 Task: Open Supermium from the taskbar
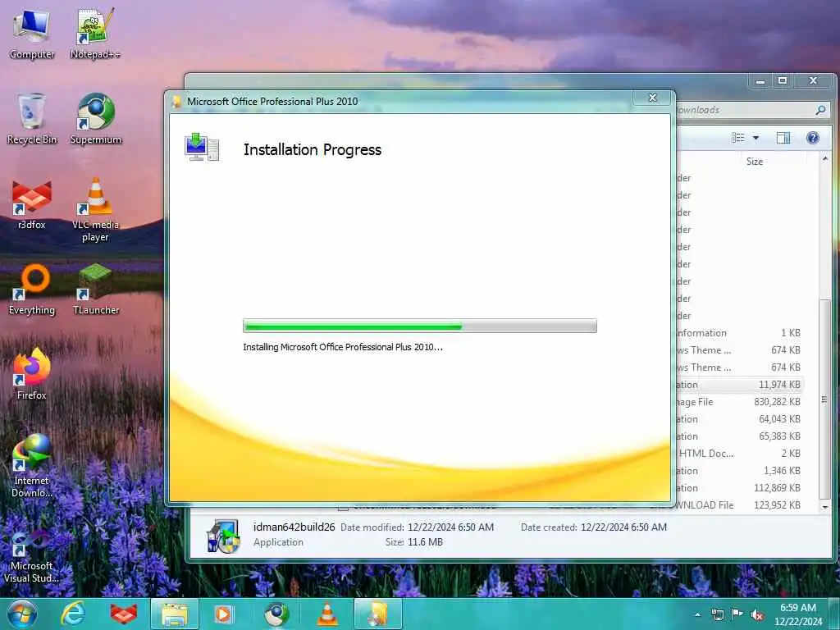[x=276, y=614]
